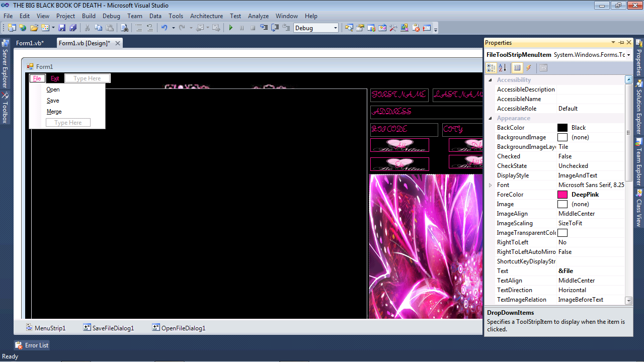Screen dimensions: 644x362
Task: Click the form's Exit menu item
Action: click(x=55, y=78)
